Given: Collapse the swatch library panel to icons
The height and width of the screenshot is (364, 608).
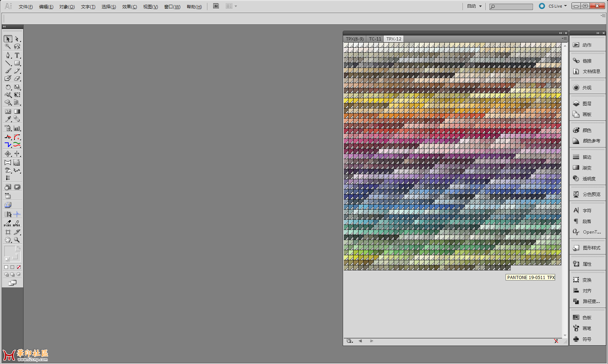Looking at the screenshot, I should 560,33.
